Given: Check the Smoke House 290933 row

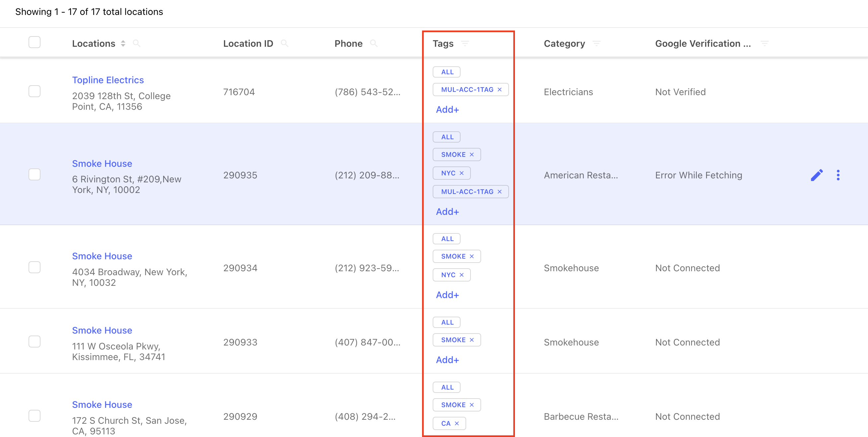Looking at the screenshot, I should click(x=35, y=342).
